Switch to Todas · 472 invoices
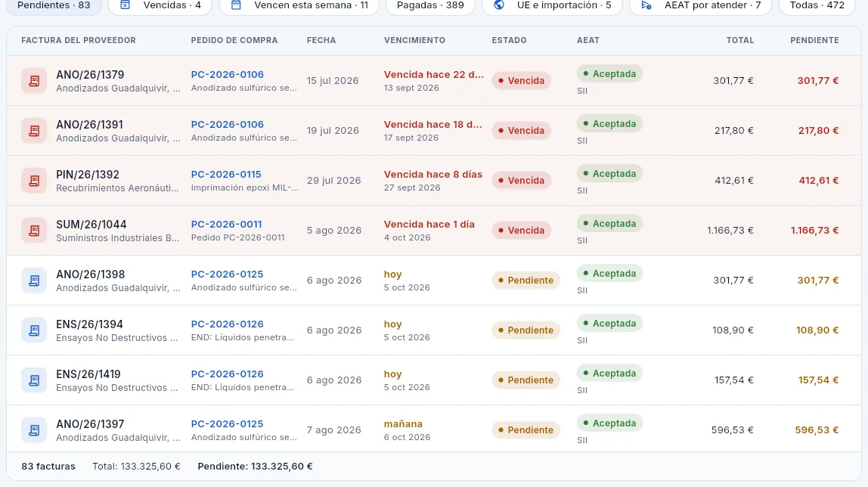This screenshot has width=868, height=487. (x=817, y=5)
